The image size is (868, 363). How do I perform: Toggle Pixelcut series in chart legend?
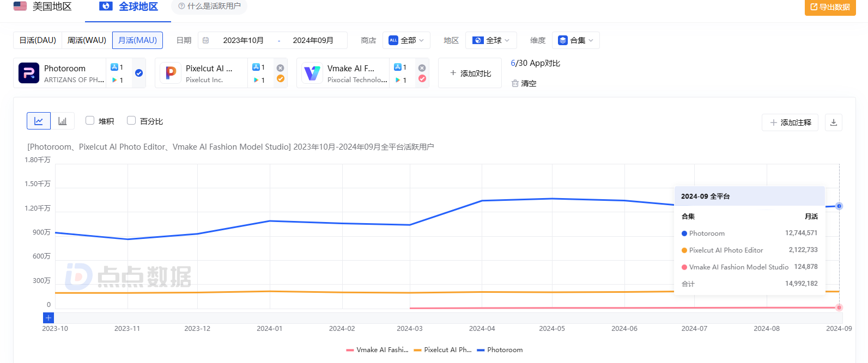pyautogui.click(x=442, y=350)
